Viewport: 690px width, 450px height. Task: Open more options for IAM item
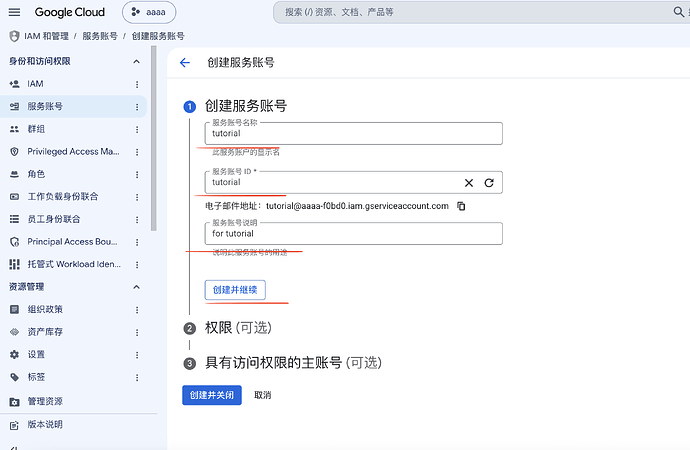coord(137,84)
